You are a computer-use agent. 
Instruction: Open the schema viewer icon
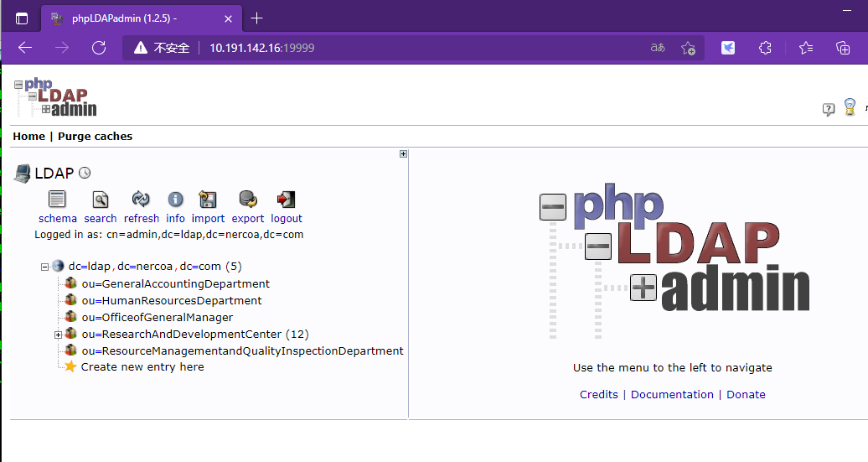57,200
